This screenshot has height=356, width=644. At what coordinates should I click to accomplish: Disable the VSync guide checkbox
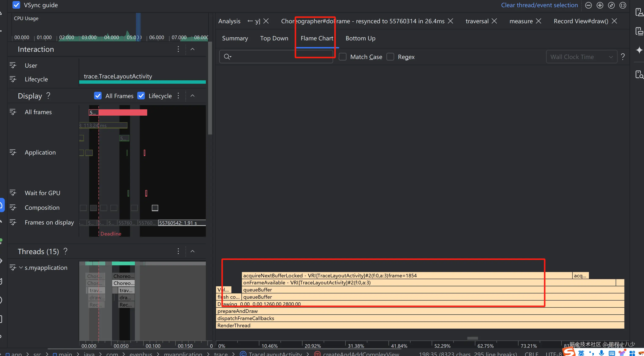[16, 5]
